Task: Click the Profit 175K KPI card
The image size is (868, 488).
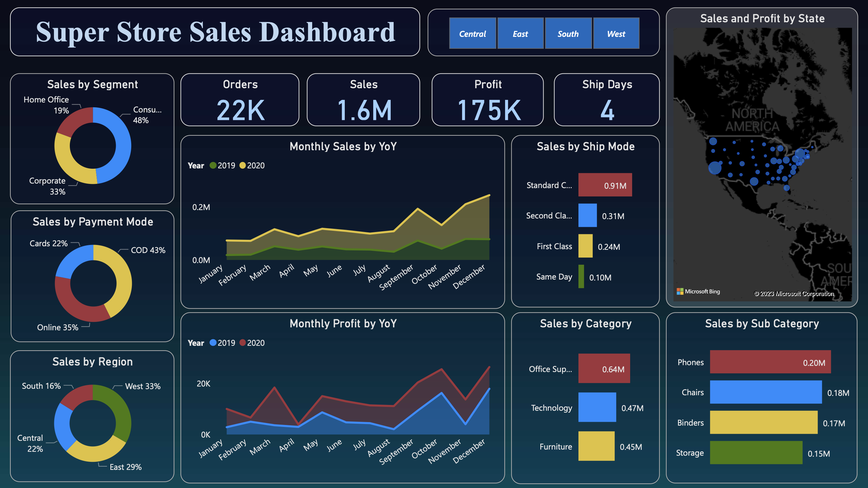Action: tap(487, 100)
